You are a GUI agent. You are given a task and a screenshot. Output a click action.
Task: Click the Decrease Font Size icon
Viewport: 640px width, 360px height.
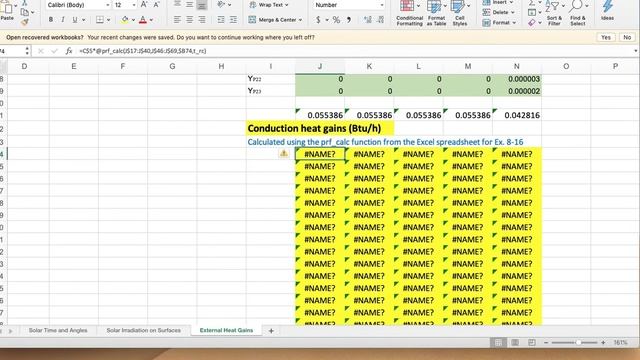(x=156, y=5)
